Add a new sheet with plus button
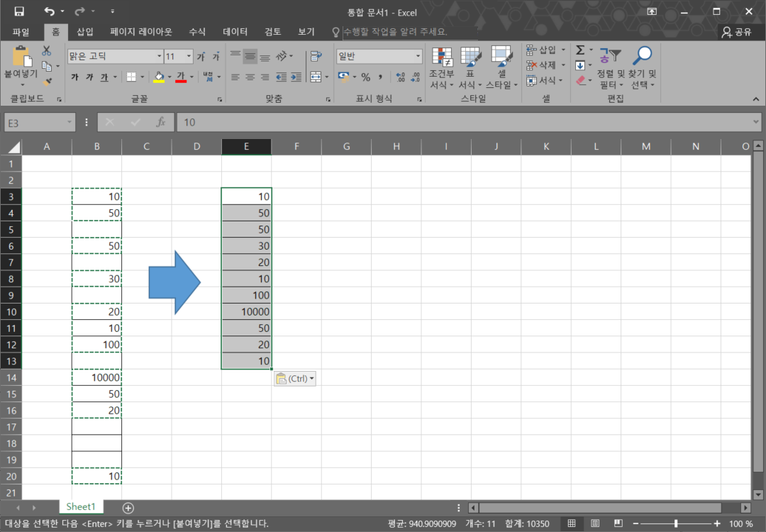The image size is (766, 532). click(x=128, y=508)
